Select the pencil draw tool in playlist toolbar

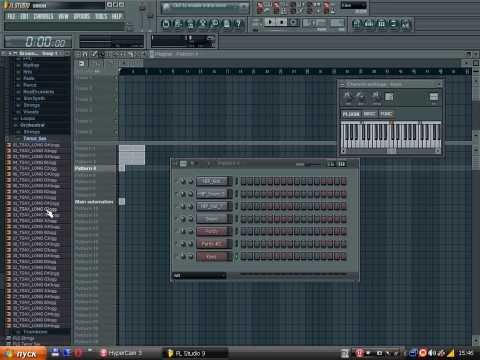coord(94,54)
